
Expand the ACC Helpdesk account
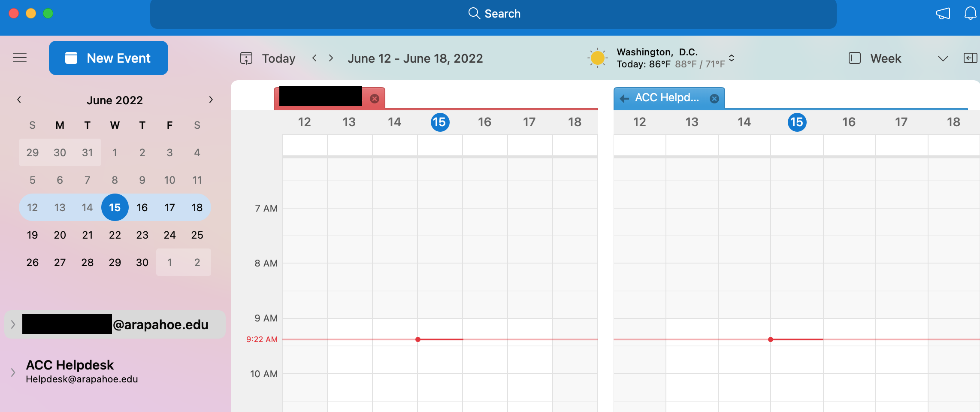13,372
